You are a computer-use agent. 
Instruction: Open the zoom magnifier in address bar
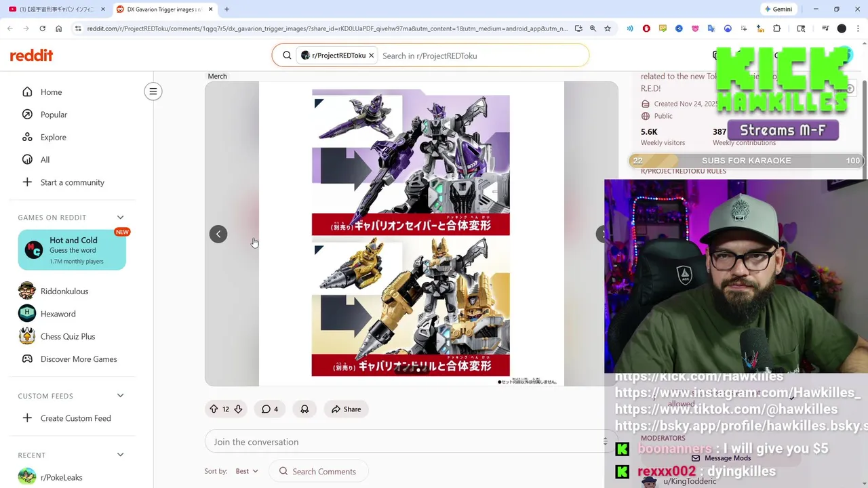593,28
